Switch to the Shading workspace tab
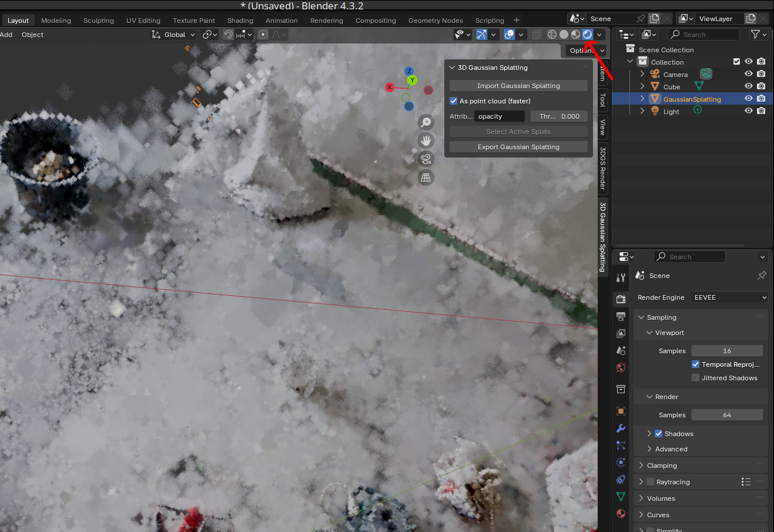 tap(240, 21)
